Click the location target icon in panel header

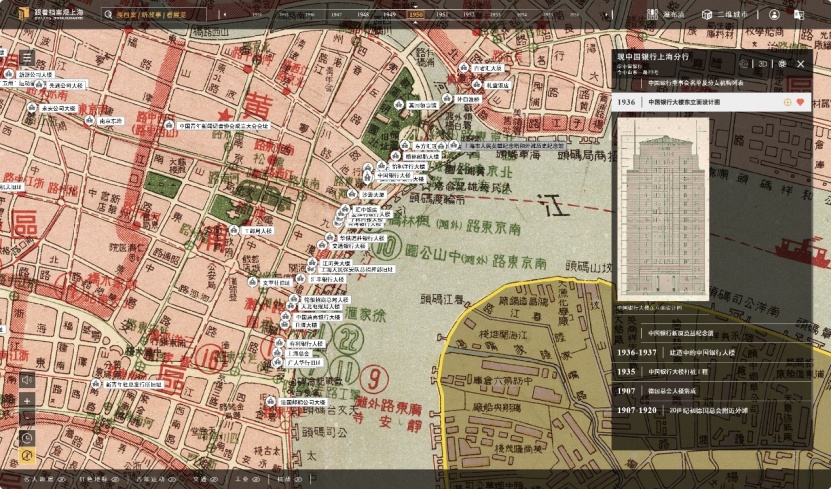click(x=744, y=64)
